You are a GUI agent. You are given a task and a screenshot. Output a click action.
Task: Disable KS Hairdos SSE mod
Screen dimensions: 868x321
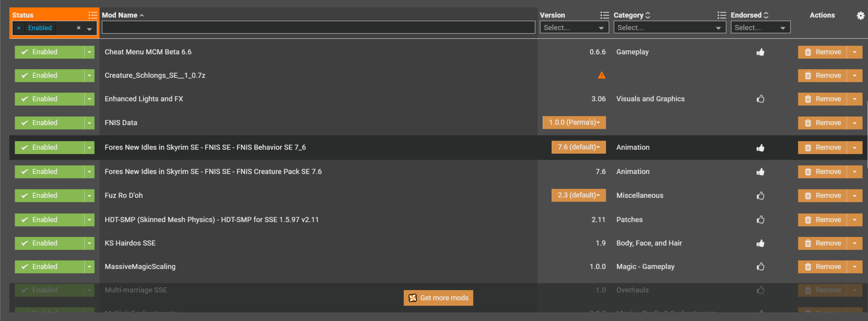[x=49, y=243]
